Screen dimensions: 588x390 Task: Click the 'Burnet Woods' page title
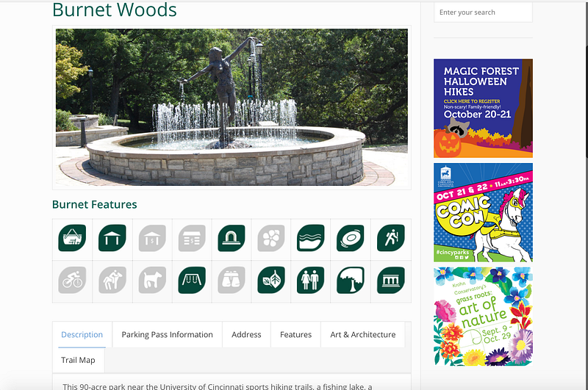[115, 10]
